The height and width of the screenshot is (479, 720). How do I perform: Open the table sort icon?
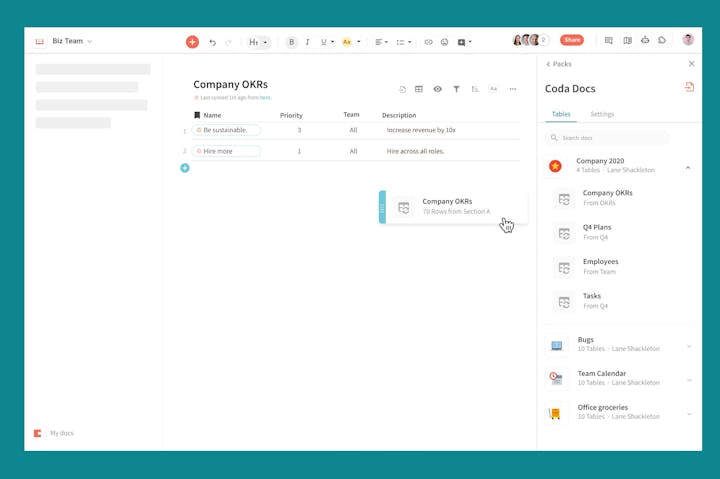click(475, 89)
